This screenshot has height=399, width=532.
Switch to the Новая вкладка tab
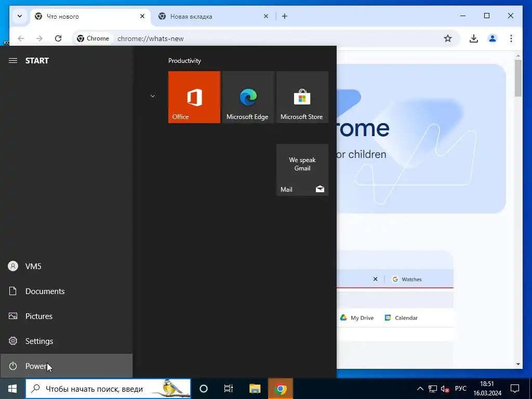point(214,16)
